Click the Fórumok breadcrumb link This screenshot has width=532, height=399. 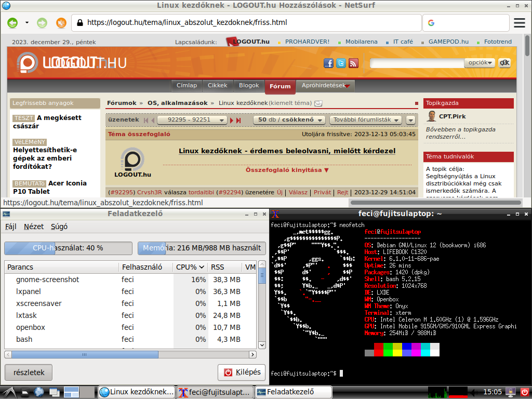[x=122, y=103]
